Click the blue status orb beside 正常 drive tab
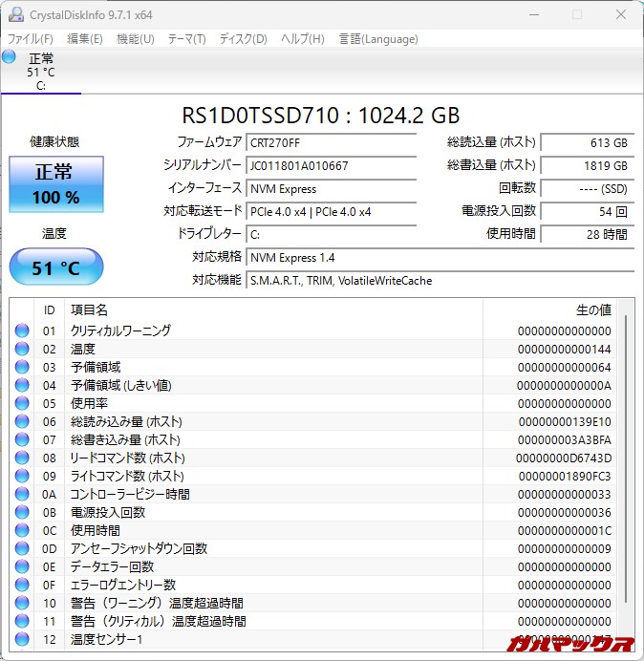Viewport: 644px width, 661px height. pyautogui.click(x=10, y=57)
